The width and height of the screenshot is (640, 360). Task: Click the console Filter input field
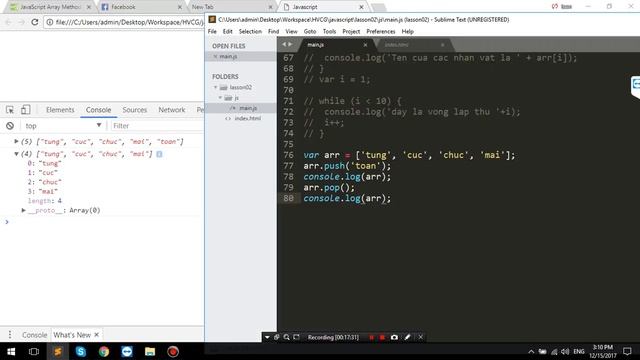click(x=157, y=126)
